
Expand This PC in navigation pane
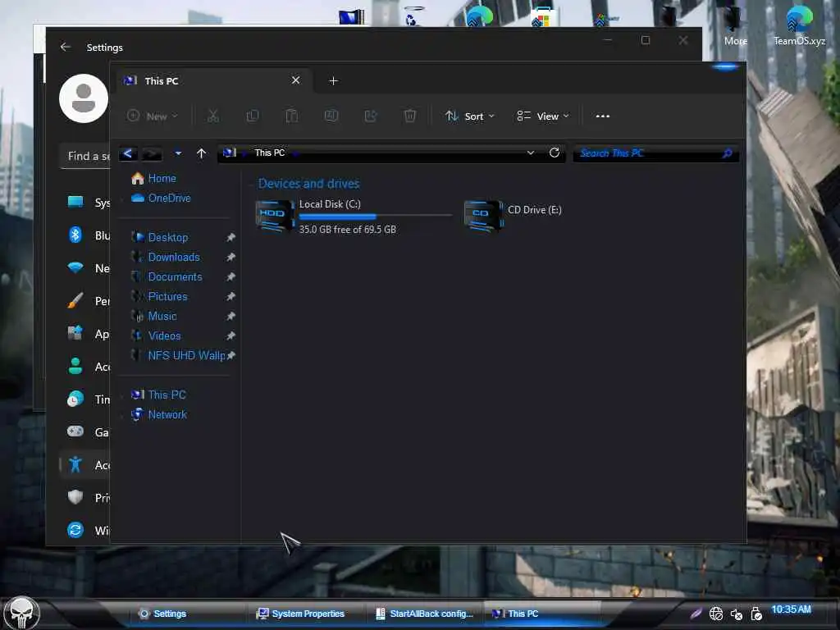(123, 395)
